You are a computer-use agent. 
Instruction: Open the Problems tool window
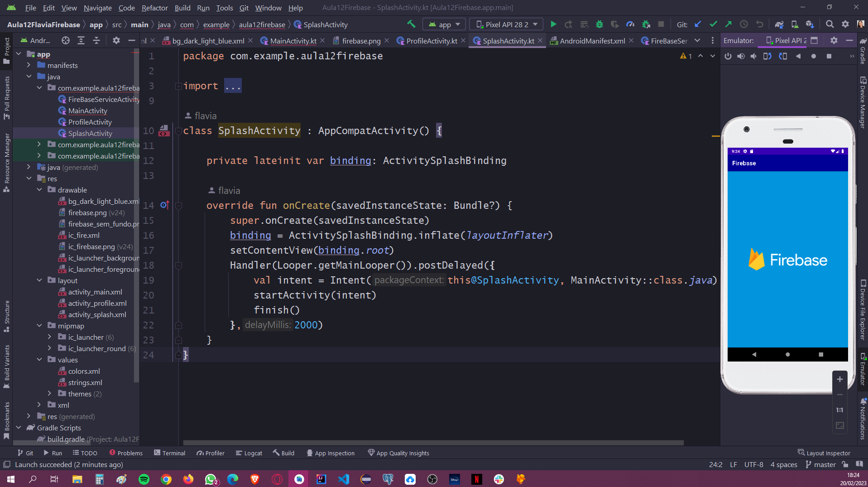(x=126, y=453)
